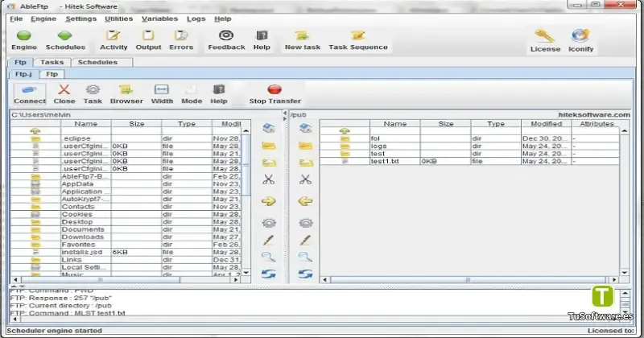Refresh the local file list
Screen dimensions: 644x338
tap(269, 274)
